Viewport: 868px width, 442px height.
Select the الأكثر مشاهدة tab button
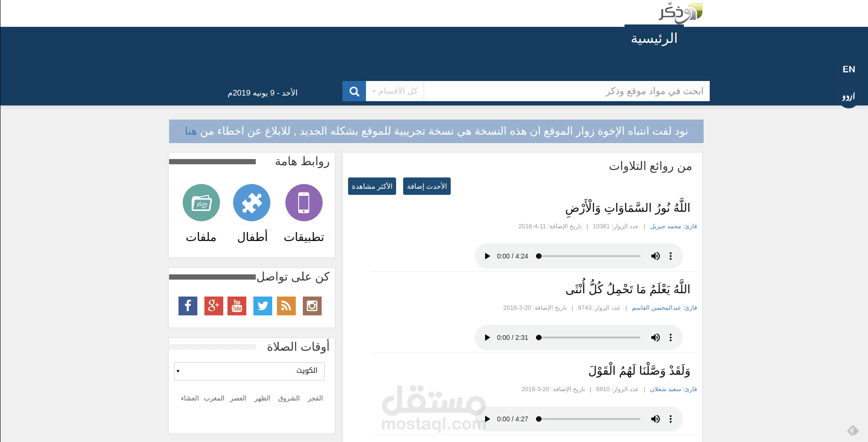click(372, 186)
